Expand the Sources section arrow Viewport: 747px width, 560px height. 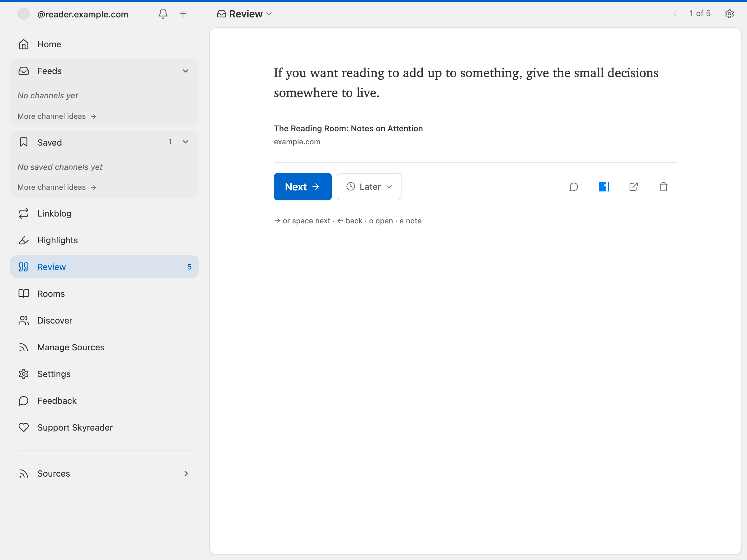[x=186, y=473]
